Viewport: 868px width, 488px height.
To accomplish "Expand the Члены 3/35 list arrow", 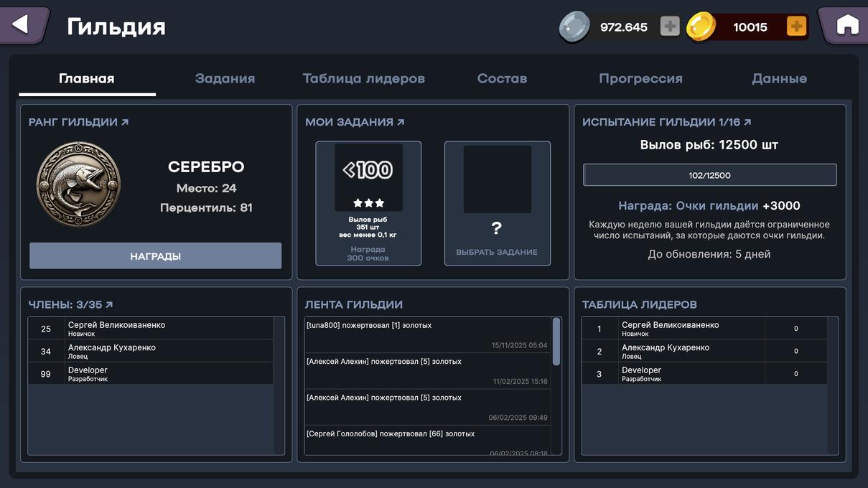I will [109, 305].
